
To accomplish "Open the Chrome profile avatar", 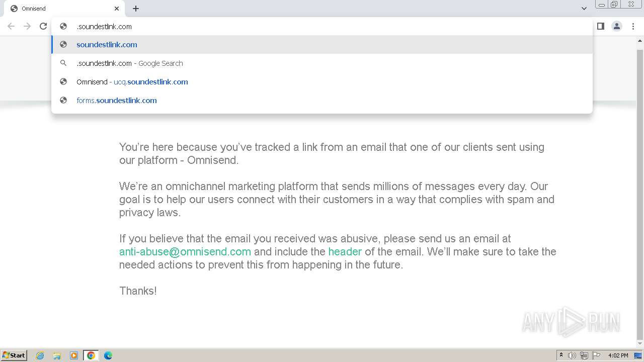I will [616, 26].
